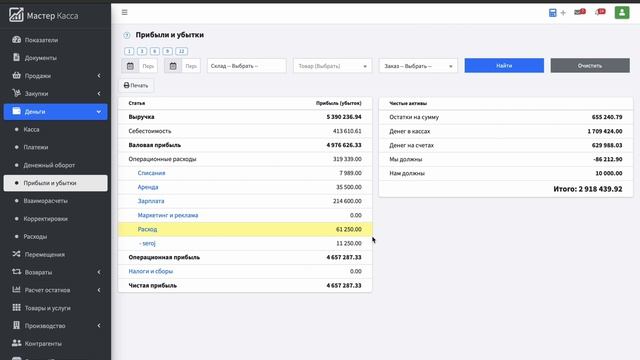Expand the Возвраты submenu chevron
Viewport: 640px width, 360px height.
[x=99, y=272]
